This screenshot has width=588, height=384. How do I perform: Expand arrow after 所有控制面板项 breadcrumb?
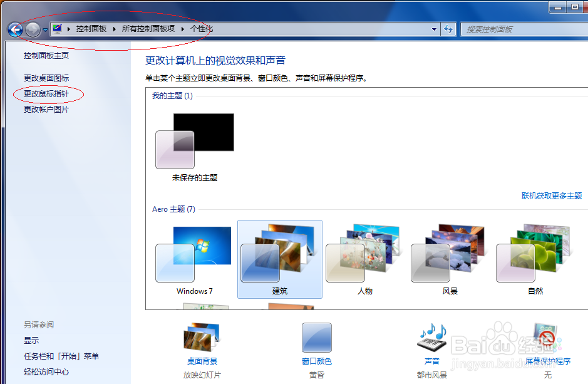183,29
